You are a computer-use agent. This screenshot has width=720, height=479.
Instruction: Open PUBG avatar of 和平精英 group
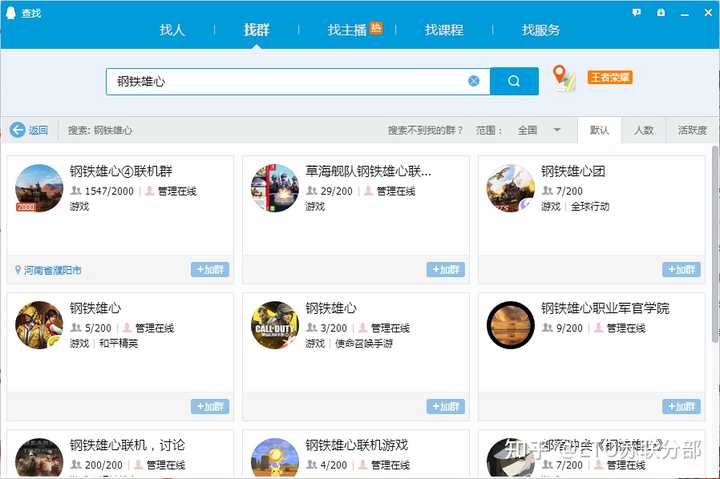point(39,325)
